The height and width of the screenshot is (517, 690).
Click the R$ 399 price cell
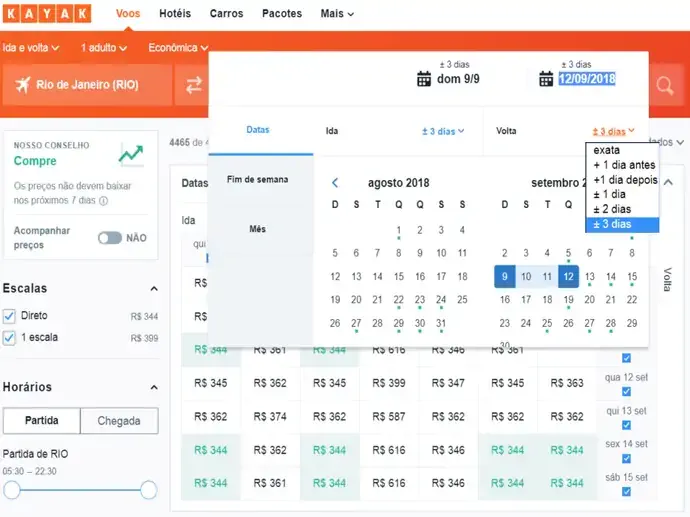(x=389, y=383)
